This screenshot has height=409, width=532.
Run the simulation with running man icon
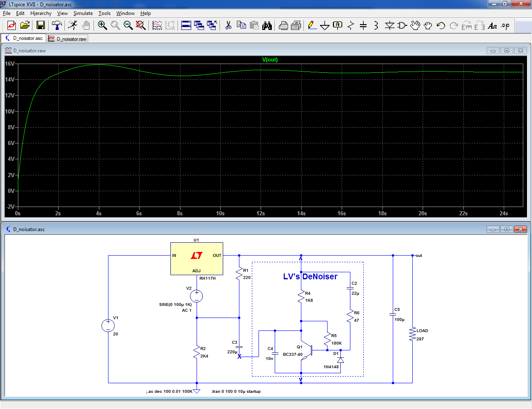tap(73, 26)
